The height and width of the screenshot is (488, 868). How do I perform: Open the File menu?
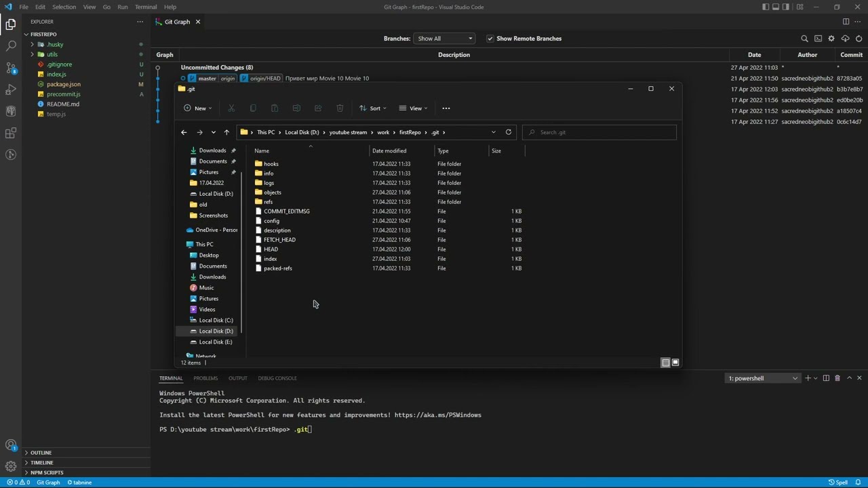click(x=24, y=7)
